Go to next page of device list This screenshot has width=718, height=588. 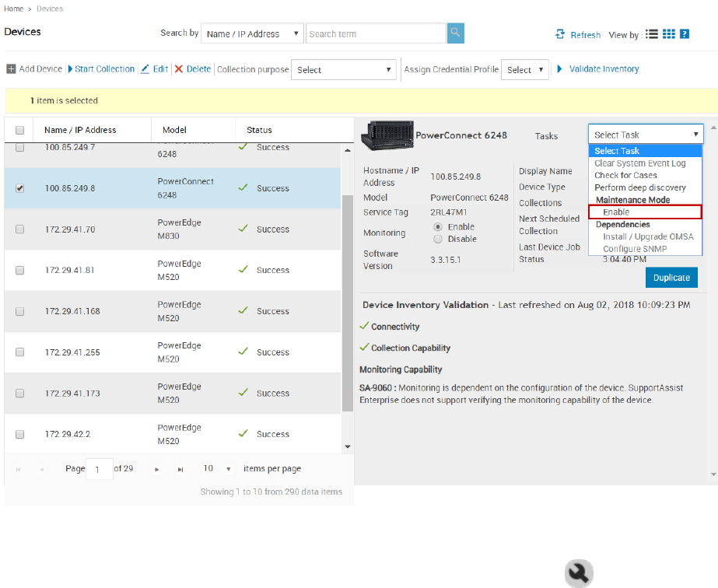click(156, 470)
